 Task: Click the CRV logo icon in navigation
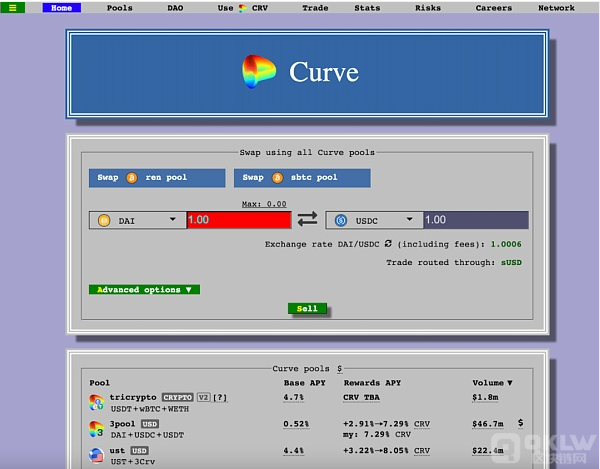(x=243, y=8)
